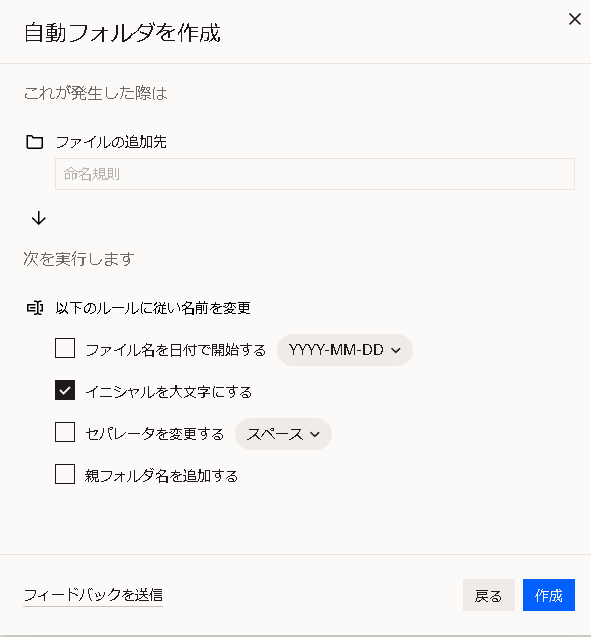Focus the 命名規則 input field
591x637 pixels.
[x=315, y=174]
